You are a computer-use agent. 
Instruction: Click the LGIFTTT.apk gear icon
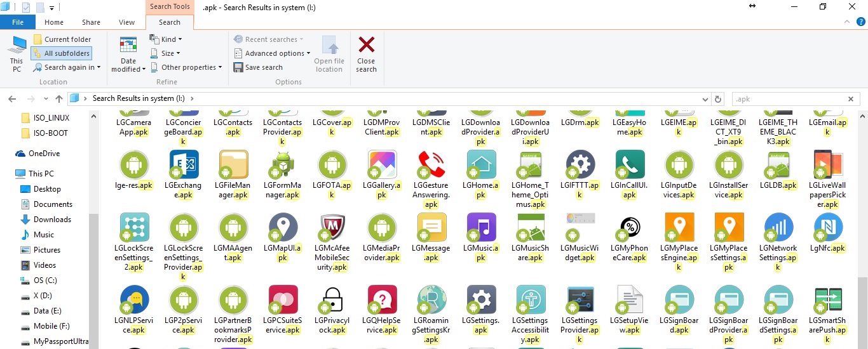tap(580, 164)
